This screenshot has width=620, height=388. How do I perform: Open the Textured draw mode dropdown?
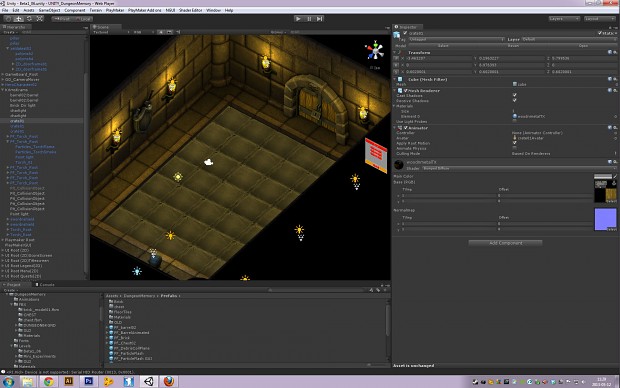point(111,32)
